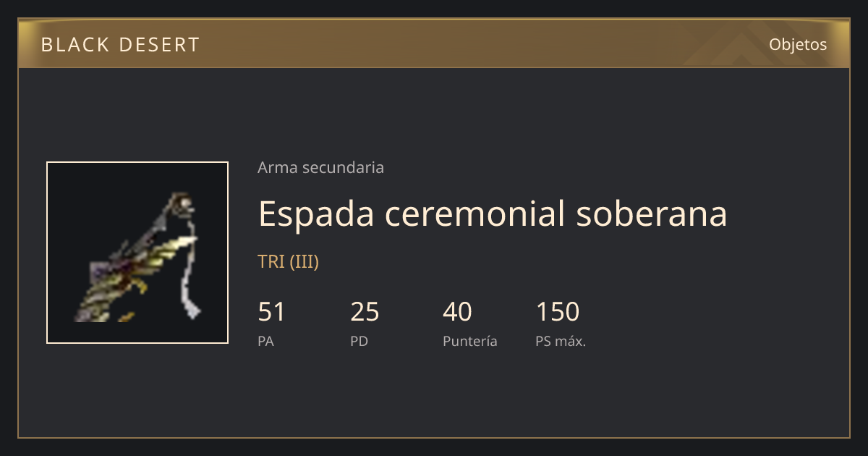
Task: Click the PA value 51
Action: 272,312
